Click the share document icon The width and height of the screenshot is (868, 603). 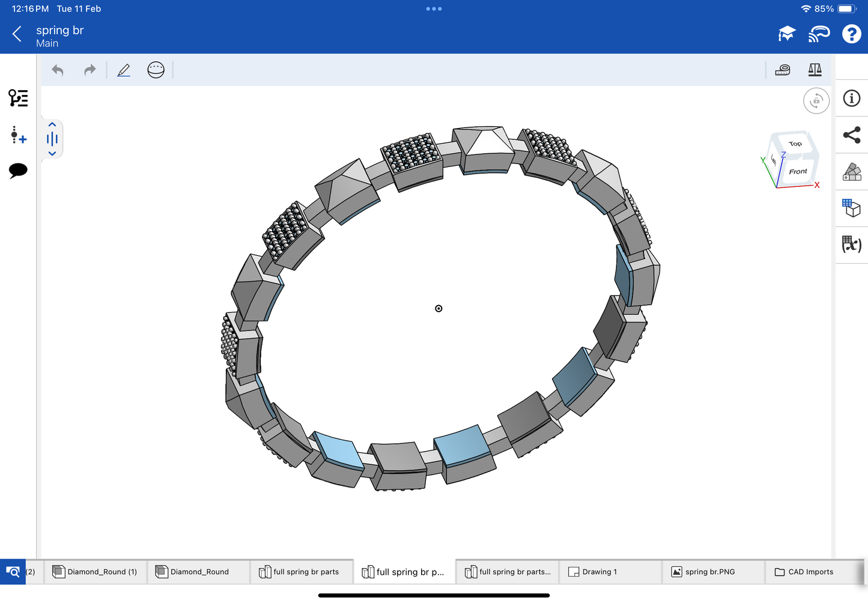(851, 135)
